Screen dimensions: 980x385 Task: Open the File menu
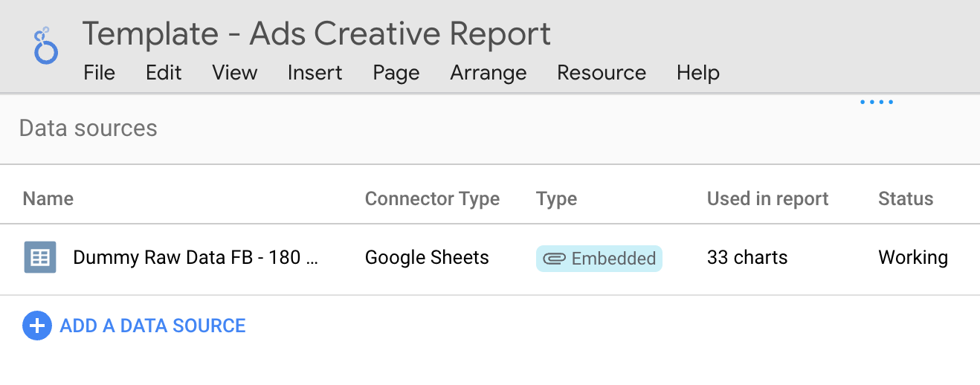99,73
